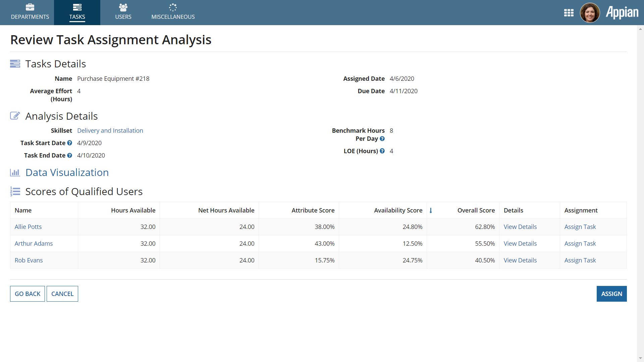Click the Users group icon
Viewport: 644px width, 362px height.
(x=123, y=7)
